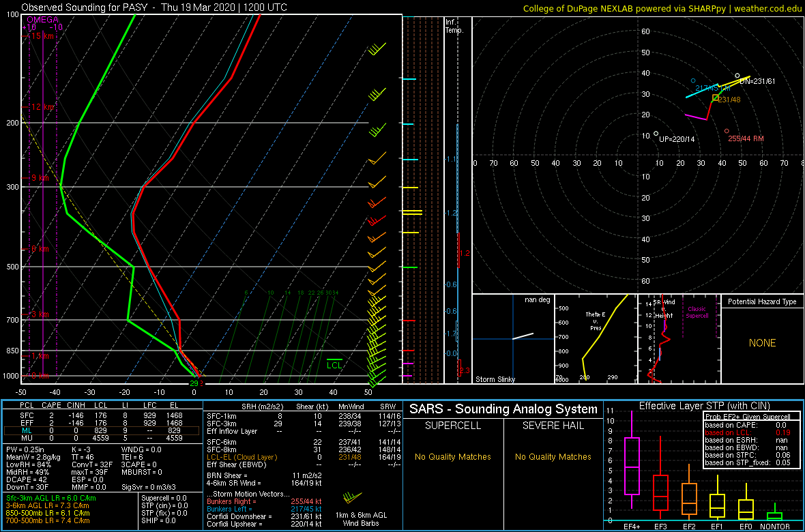
Task: Click the DN=231/61 hodograph label
Action: pos(757,82)
